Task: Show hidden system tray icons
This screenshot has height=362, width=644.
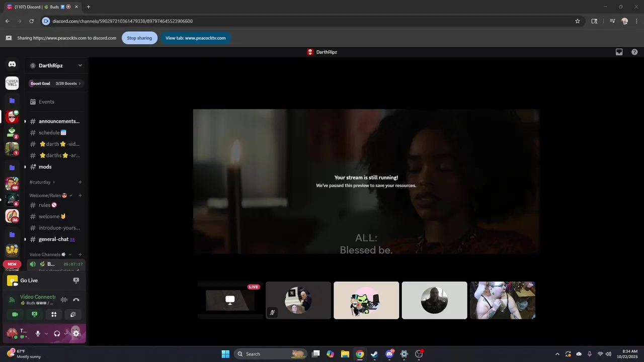Action: click(x=557, y=354)
